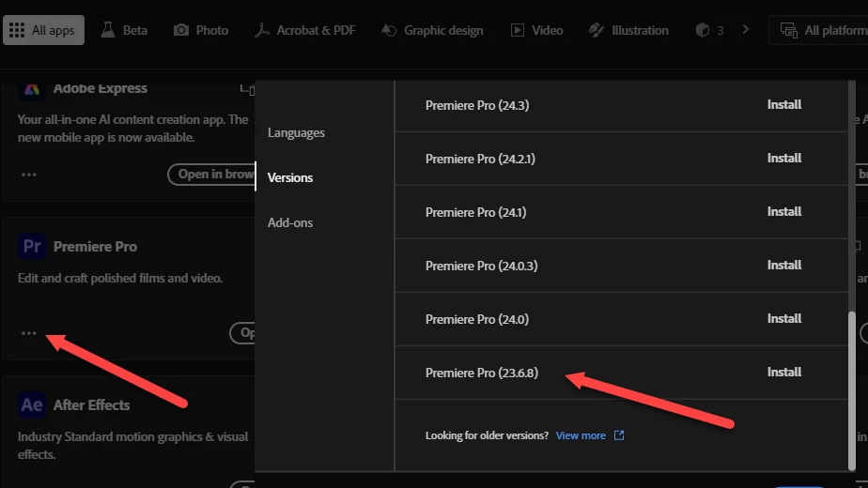This screenshot has height=488, width=868.
Task: Click the external link icon beside View more
Action: coord(619,435)
